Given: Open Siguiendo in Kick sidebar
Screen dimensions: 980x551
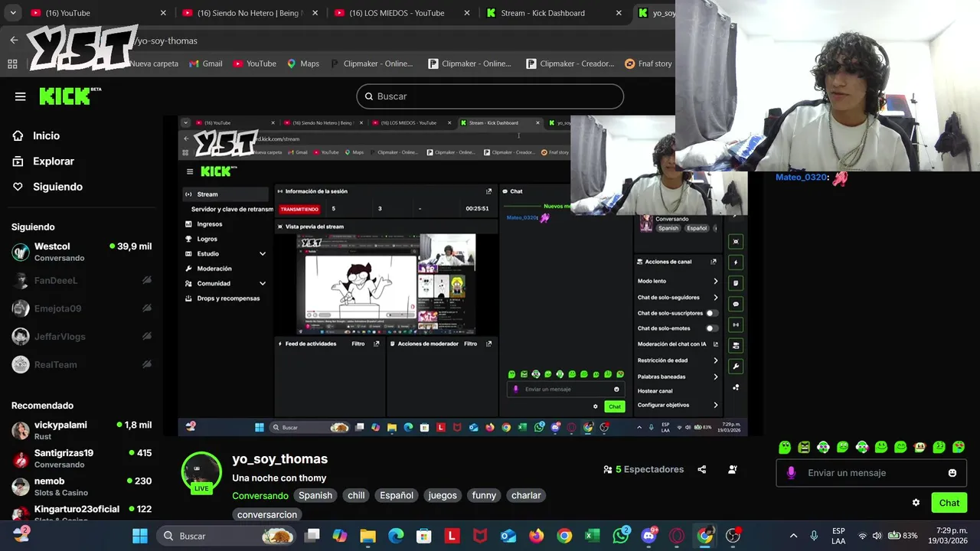Looking at the screenshot, I should coord(57,187).
